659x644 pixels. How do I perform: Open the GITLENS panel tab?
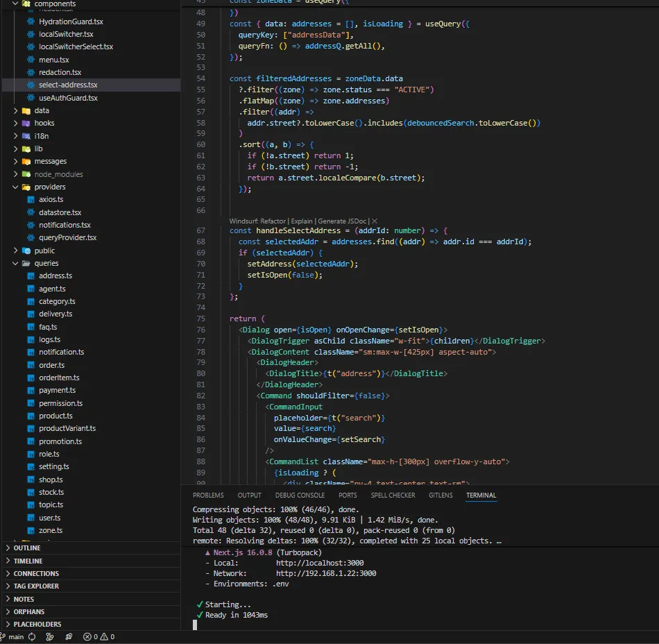440,495
